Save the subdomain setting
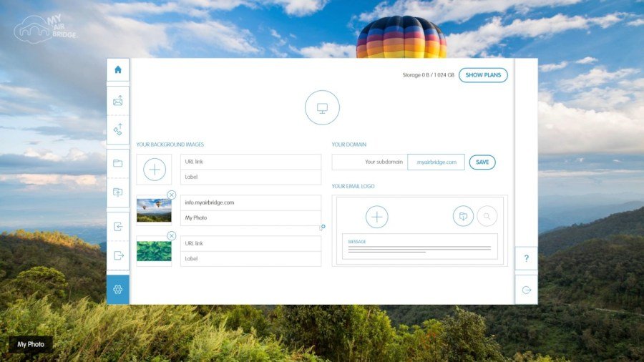644x362 pixels. click(482, 162)
